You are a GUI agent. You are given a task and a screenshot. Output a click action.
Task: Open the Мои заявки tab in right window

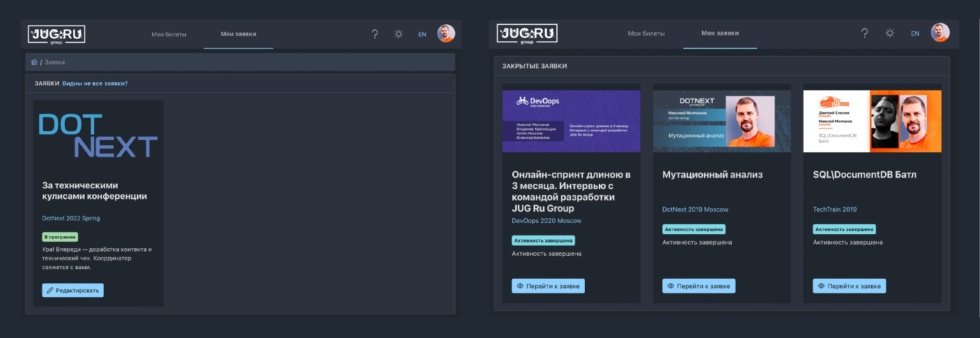click(x=720, y=33)
